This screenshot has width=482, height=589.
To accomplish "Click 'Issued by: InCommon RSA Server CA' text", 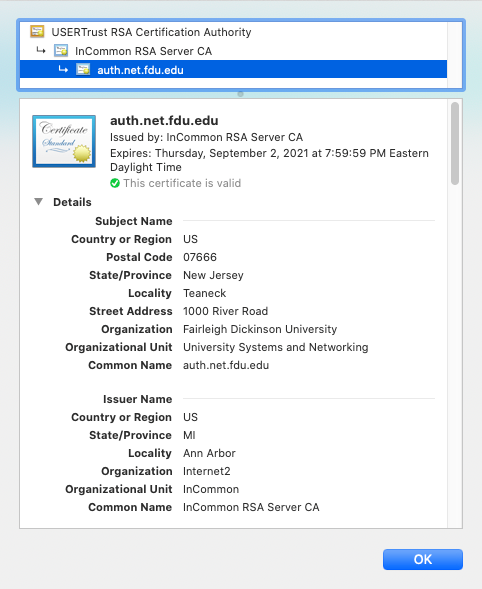I will click(x=206, y=137).
